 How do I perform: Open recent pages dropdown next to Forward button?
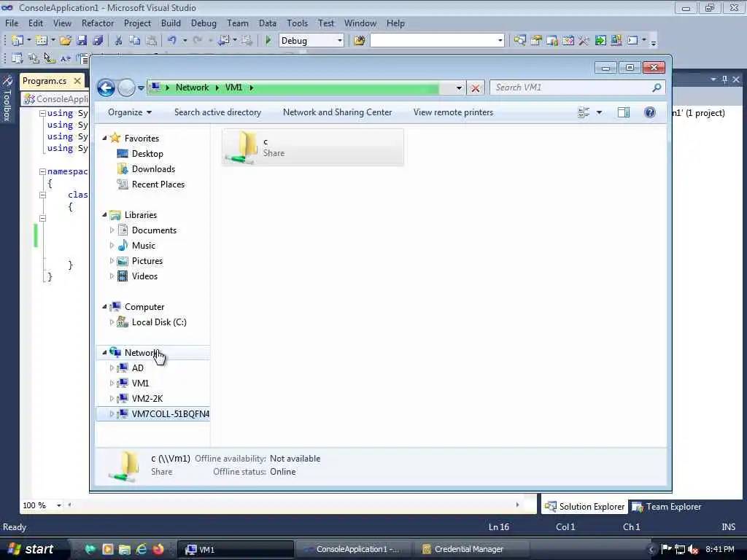coord(141,88)
